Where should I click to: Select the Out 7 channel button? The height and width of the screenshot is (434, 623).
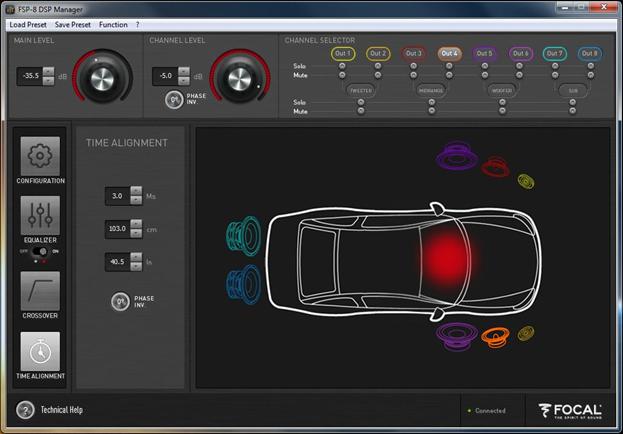click(555, 53)
